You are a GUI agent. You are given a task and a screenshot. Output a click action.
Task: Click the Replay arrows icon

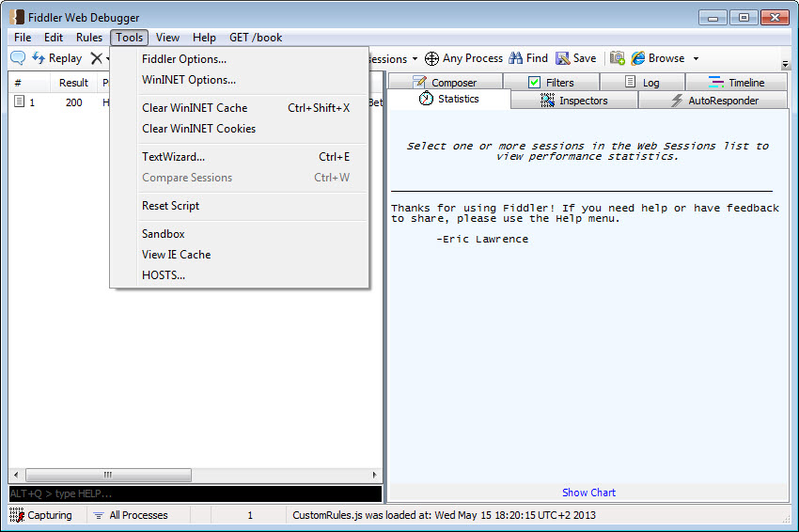(x=39, y=58)
